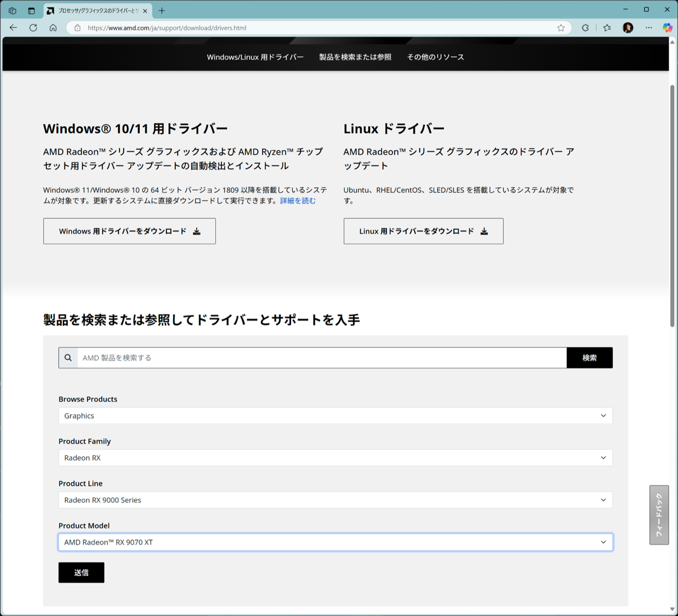Click the Browse Products label
This screenshot has width=678, height=616.
pos(88,399)
